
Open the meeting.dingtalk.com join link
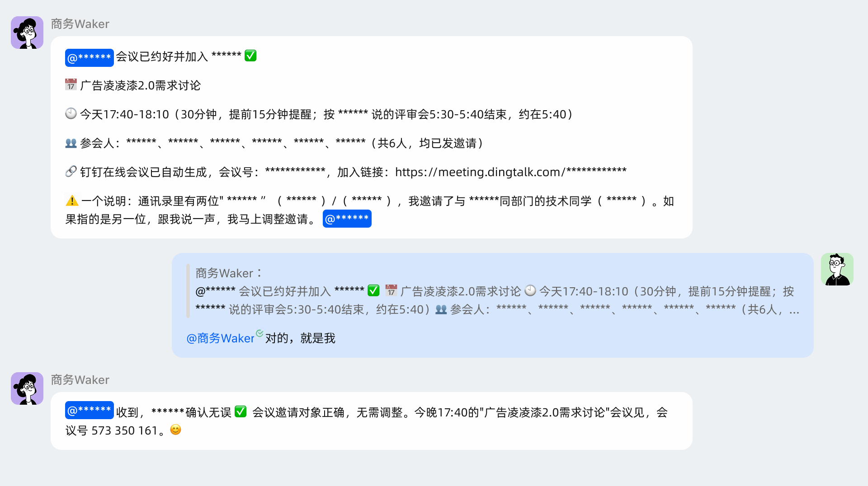click(511, 172)
